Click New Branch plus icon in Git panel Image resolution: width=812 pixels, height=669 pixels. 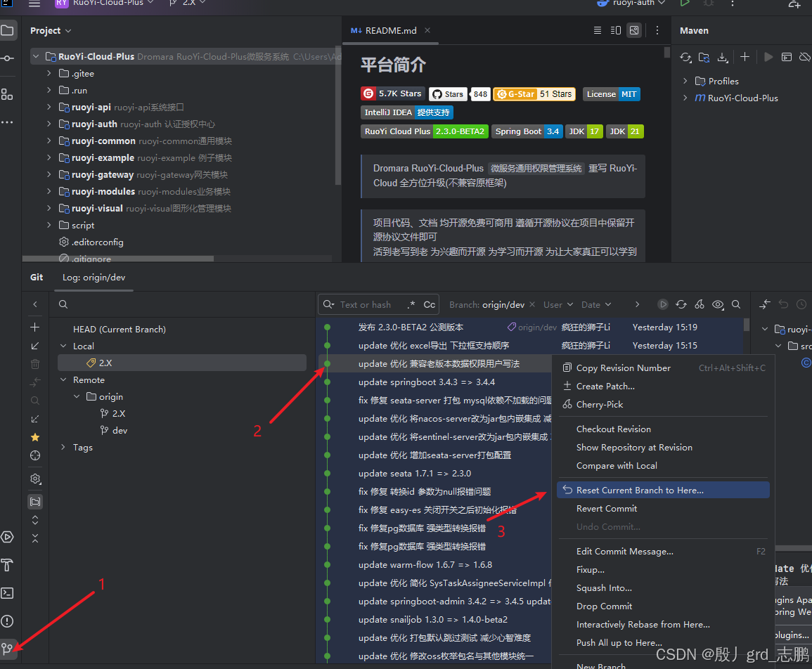(x=34, y=327)
